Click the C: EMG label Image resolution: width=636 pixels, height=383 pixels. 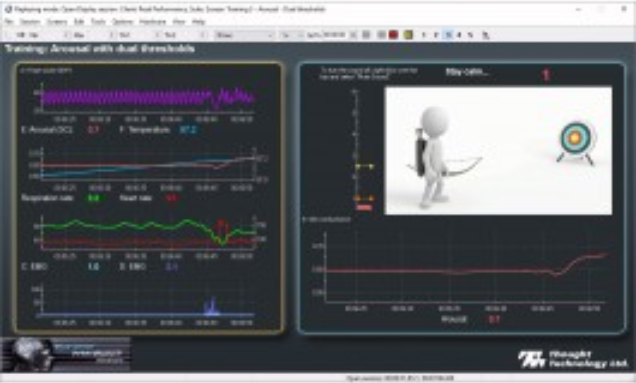click(x=34, y=267)
